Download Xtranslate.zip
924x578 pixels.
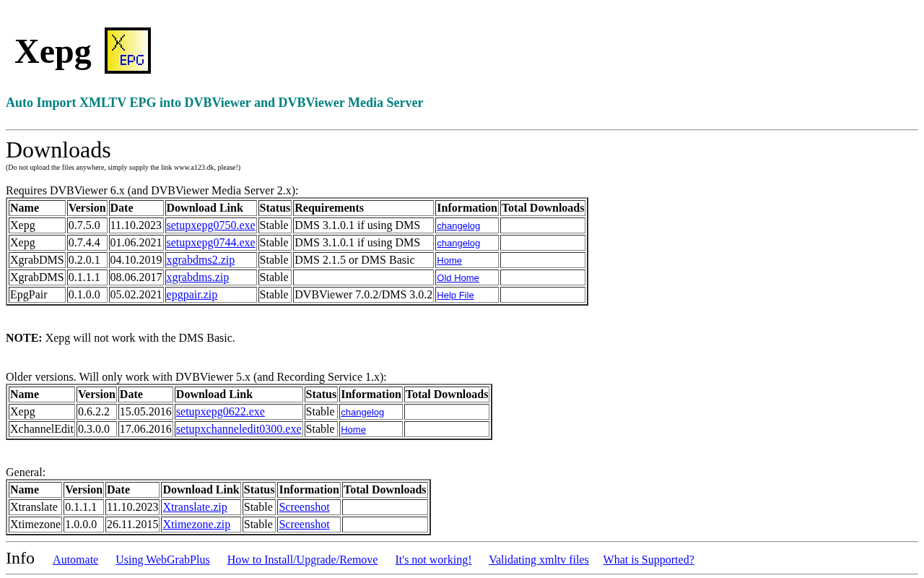pos(195,507)
